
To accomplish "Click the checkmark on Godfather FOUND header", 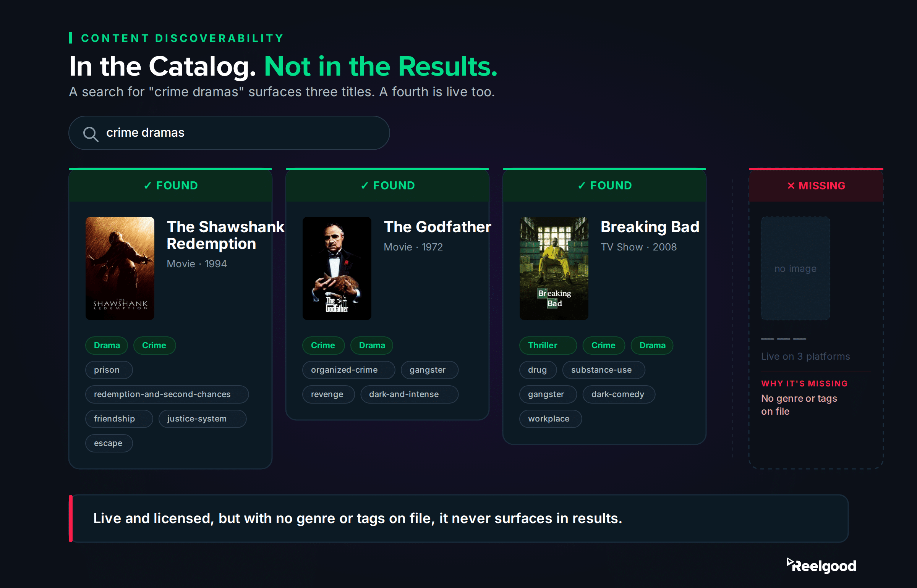I will point(365,186).
